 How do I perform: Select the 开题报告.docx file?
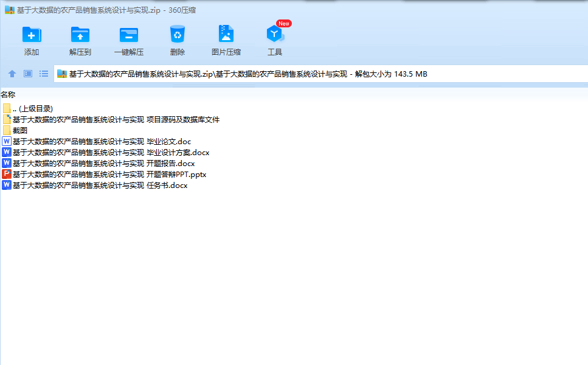coord(99,164)
